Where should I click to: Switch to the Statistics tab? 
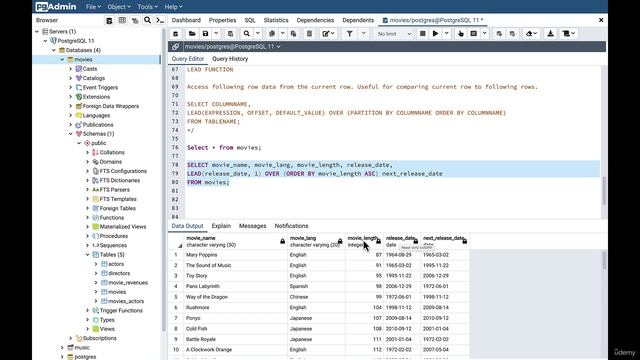point(276,20)
